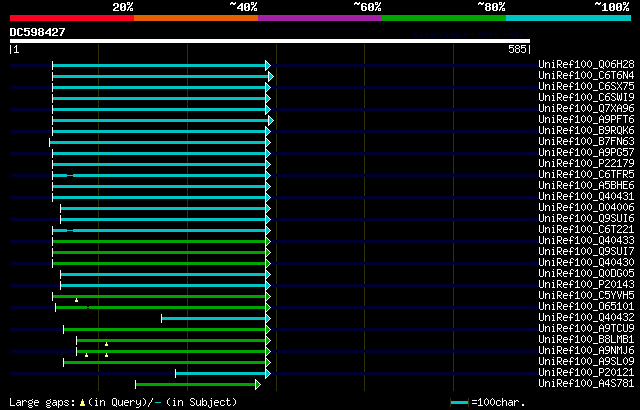Select the UniRef100_A9SL09 hit label
The height and width of the screenshot is (410, 640).
click(x=587, y=362)
